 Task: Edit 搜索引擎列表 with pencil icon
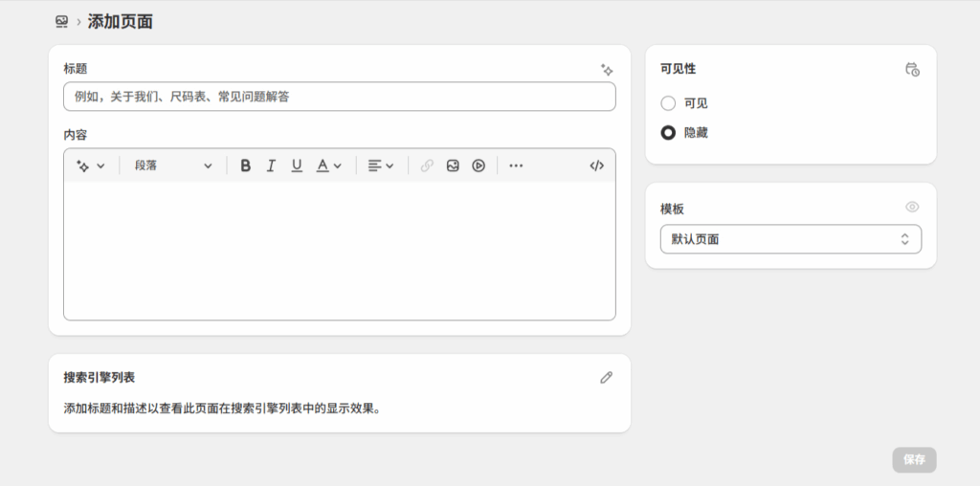606,378
